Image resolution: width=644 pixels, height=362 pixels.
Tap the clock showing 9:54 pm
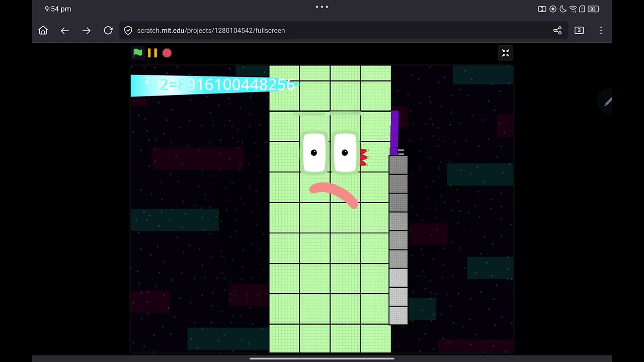tap(58, 9)
